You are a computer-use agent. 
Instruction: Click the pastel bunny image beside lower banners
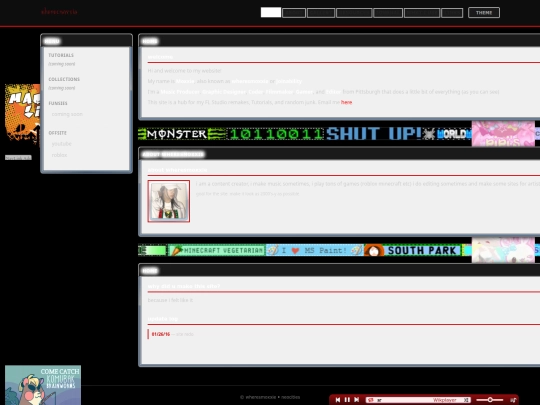[503, 250]
